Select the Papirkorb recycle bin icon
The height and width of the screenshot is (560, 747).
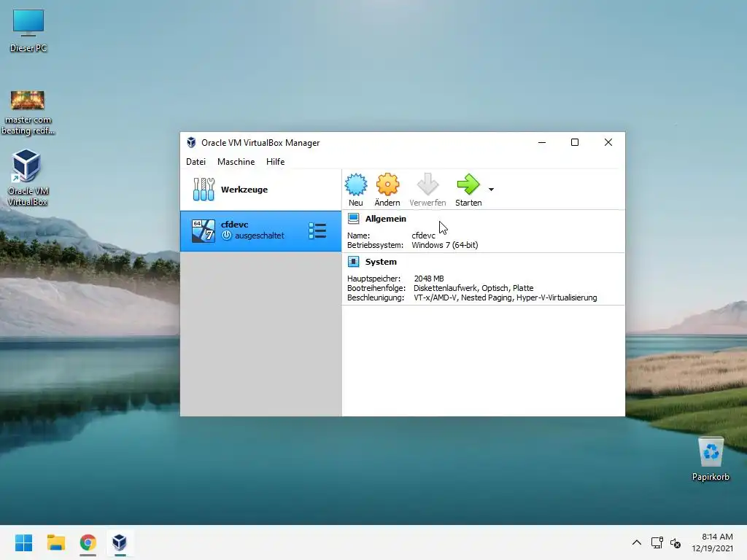pyautogui.click(x=711, y=459)
